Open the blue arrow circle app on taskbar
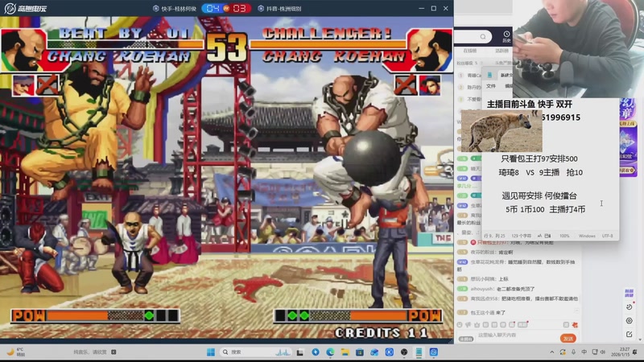644x362 pixels. point(316,352)
